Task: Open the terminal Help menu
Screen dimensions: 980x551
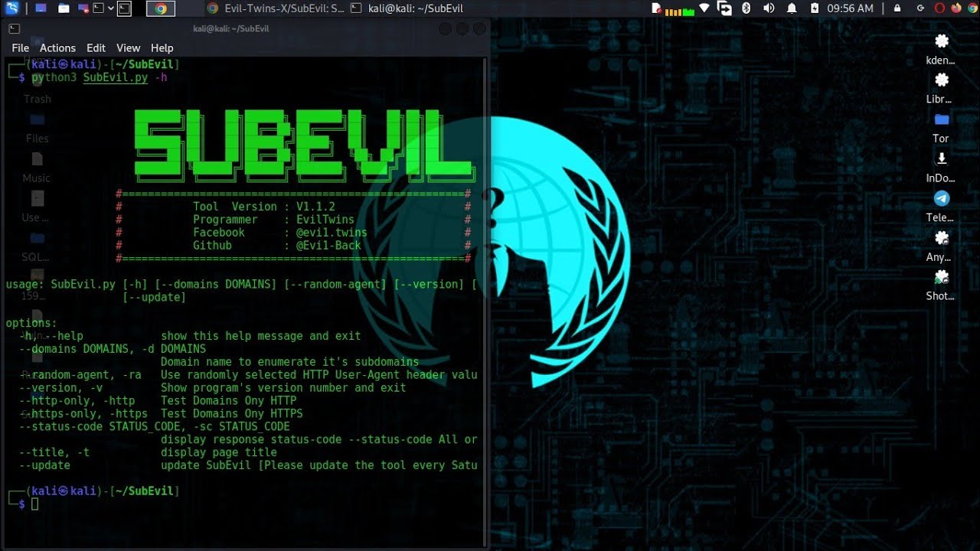Action: 162,47
